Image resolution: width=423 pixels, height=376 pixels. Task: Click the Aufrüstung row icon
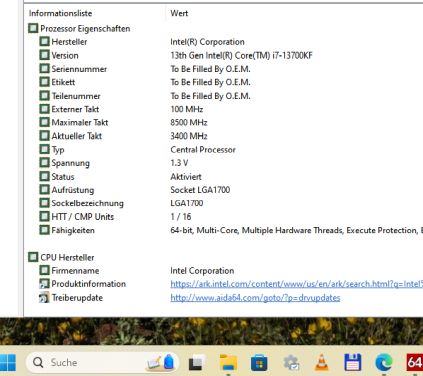44,190
